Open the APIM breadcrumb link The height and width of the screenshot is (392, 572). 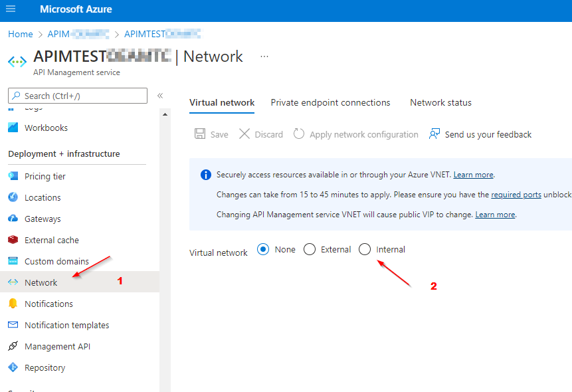click(x=78, y=34)
